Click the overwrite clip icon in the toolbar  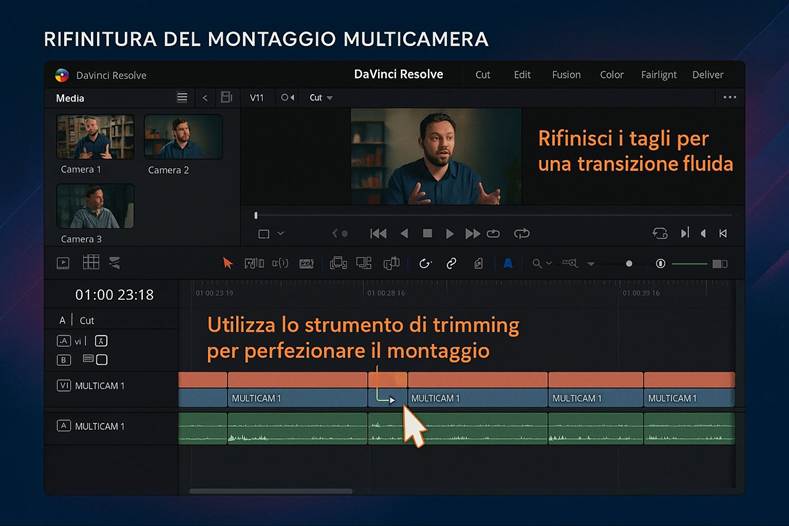click(x=364, y=263)
